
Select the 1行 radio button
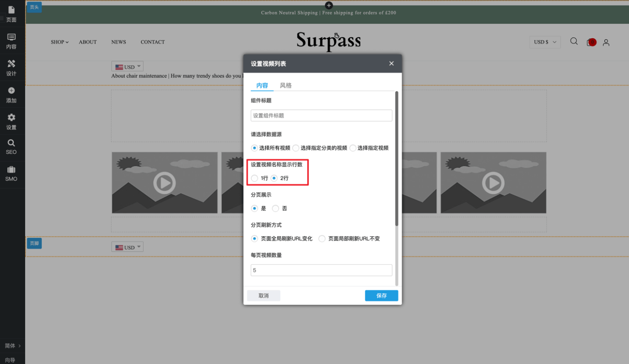[255, 178]
